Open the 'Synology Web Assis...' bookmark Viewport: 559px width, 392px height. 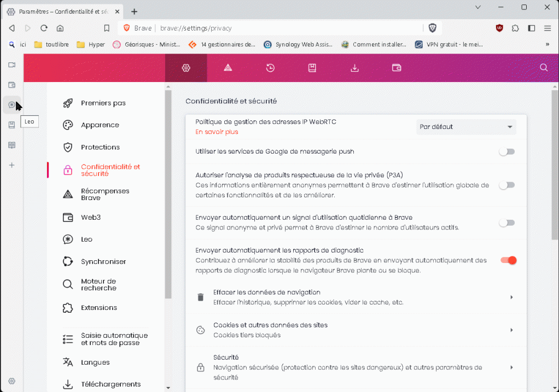[298, 44]
